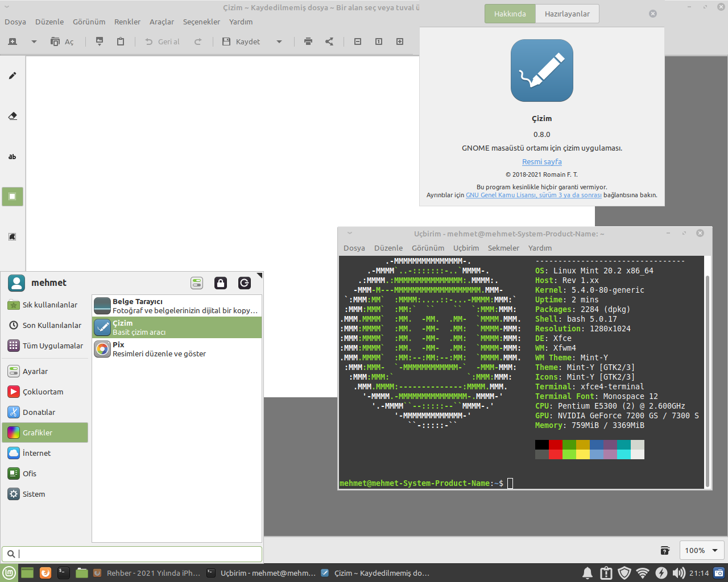Open Sekmeler menu in terminal
Image resolution: width=728 pixels, height=582 pixels.
click(x=503, y=248)
